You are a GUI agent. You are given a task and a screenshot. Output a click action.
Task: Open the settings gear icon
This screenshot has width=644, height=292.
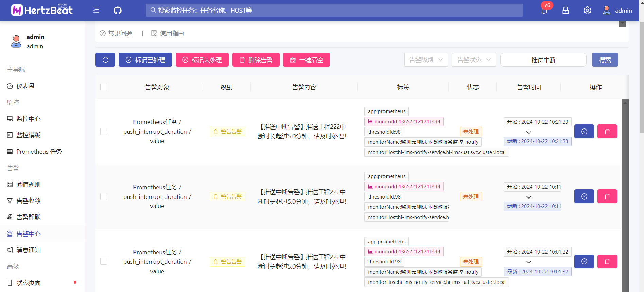pos(587,11)
